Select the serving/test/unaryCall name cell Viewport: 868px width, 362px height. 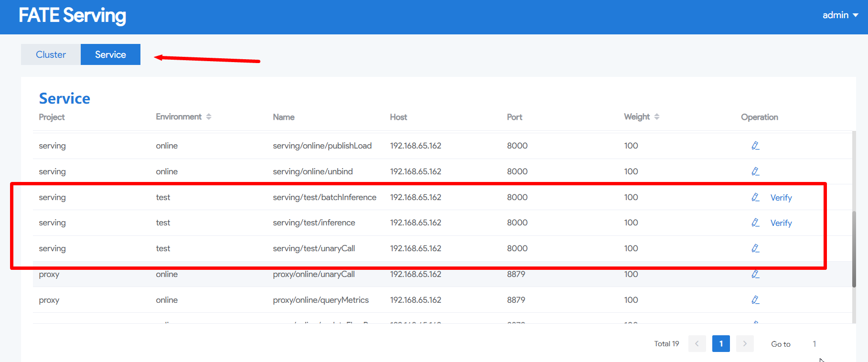pyautogui.click(x=314, y=248)
